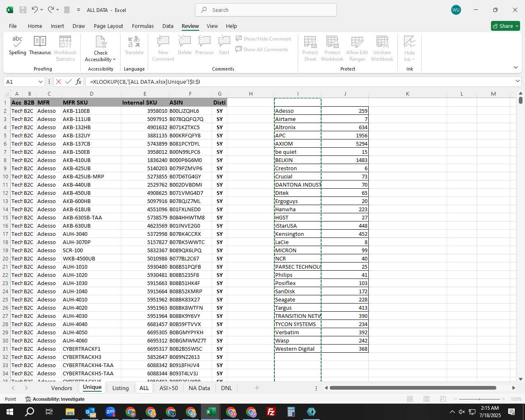This screenshot has height=420, width=525.
Task: Cancel the formula entry
Action: point(59,82)
